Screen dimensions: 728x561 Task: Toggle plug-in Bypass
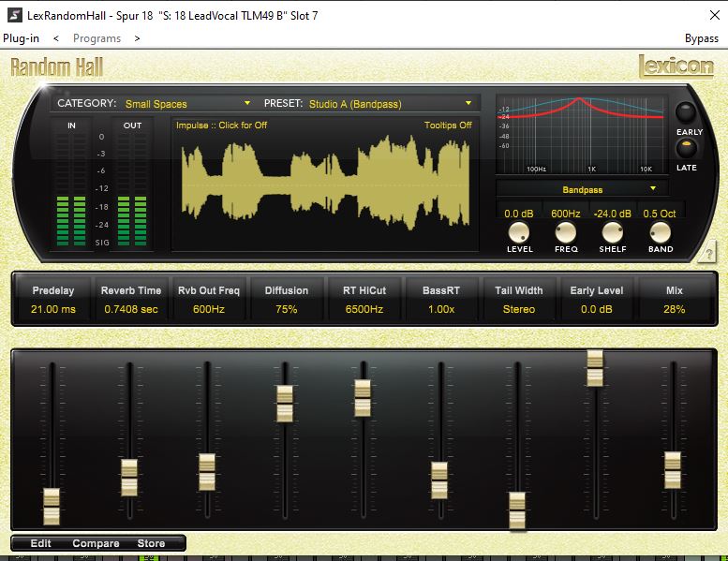tap(701, 38)
